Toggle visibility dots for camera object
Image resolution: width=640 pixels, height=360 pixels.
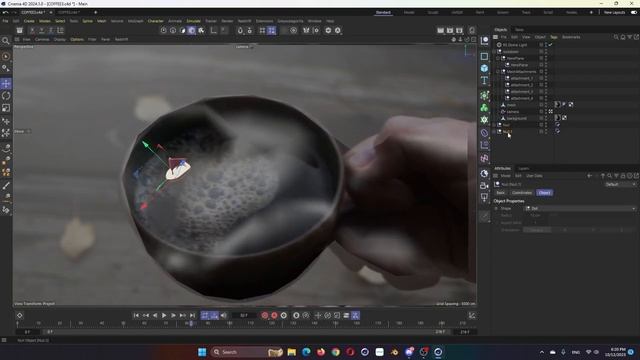click(x=546, y=111)
